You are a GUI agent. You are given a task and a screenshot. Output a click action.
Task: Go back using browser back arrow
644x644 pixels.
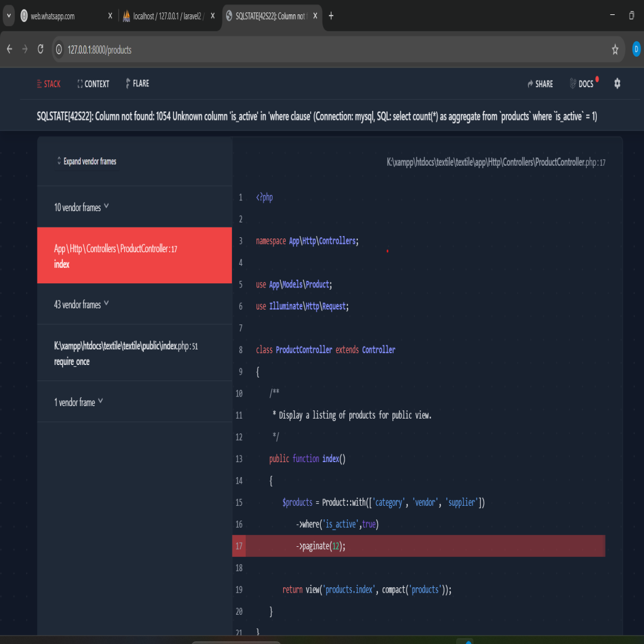10,49
